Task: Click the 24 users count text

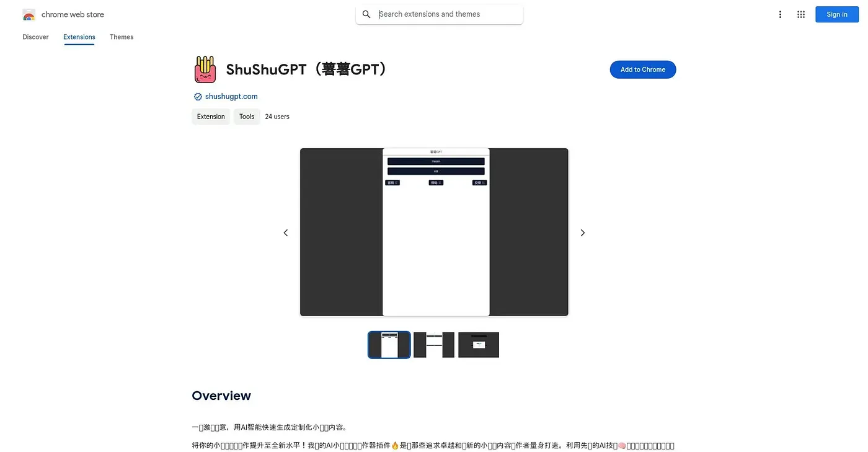Action: [277, 117]
